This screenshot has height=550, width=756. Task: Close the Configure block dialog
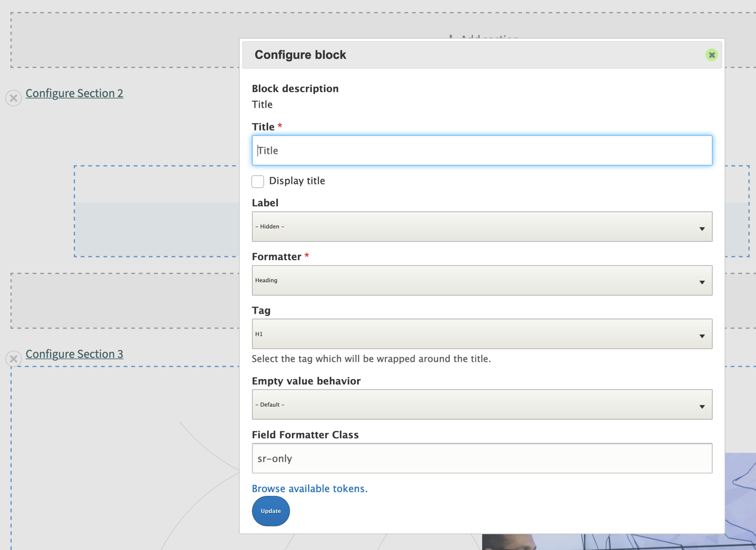coord(711,55)
